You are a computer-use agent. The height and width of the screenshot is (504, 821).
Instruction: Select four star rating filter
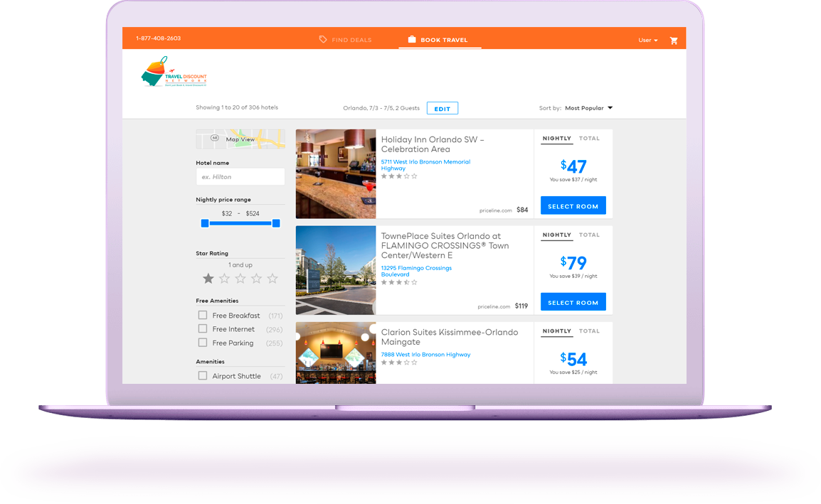pos(256,279)
